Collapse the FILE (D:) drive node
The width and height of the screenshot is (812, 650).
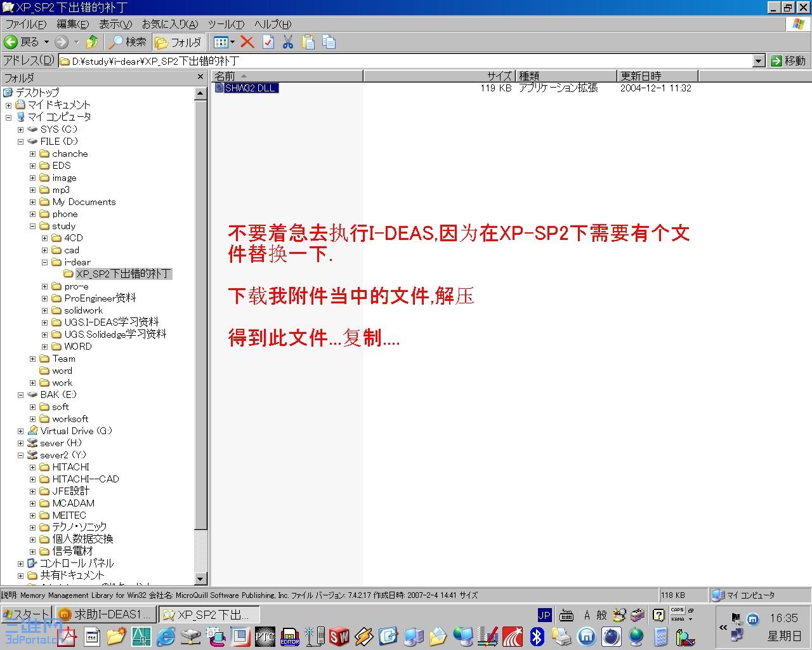[x=20, y=142]
